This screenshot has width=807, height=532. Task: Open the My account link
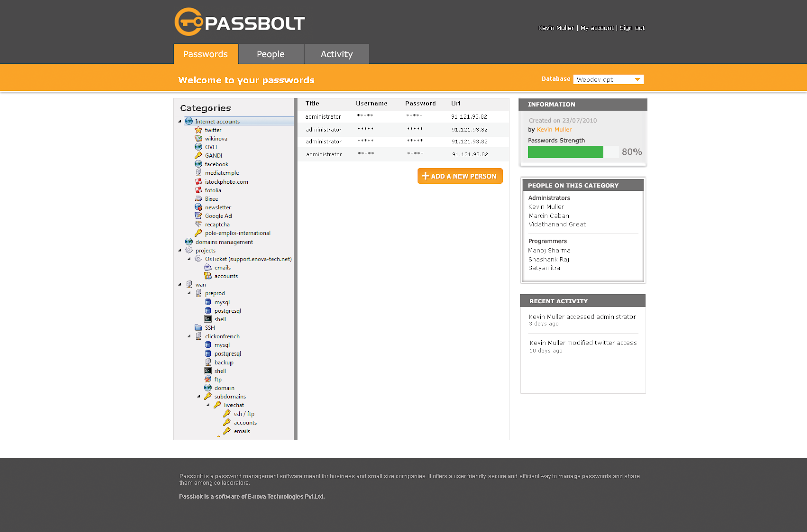597,28
